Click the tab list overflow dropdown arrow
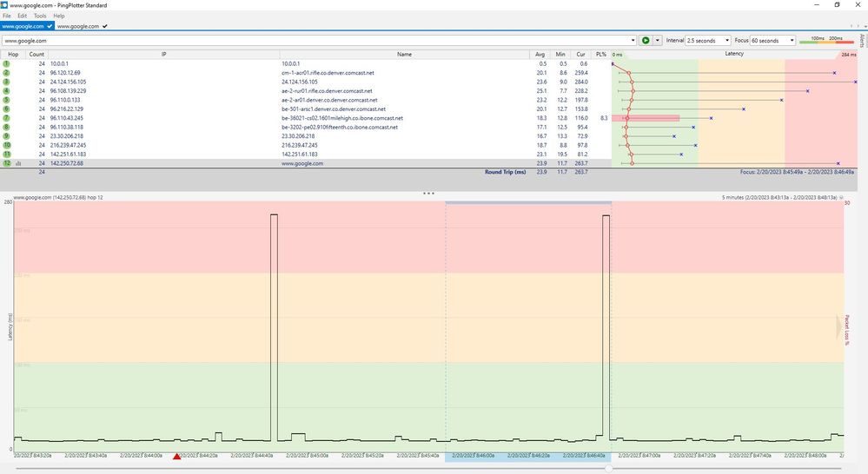Screen dimensions: 868x474 pyautogui.click(x=865, y=26)
